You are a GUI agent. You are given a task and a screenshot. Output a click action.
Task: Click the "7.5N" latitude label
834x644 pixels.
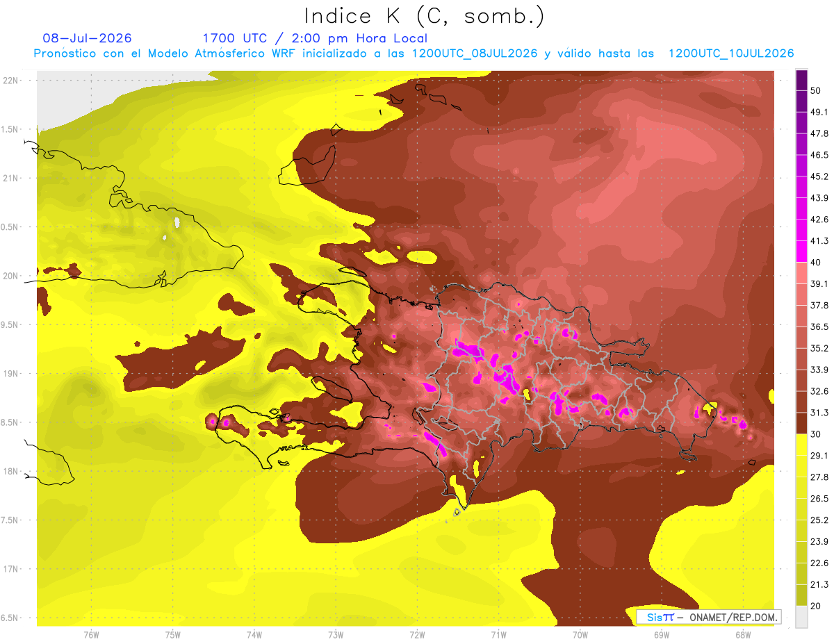pos(10,520)
